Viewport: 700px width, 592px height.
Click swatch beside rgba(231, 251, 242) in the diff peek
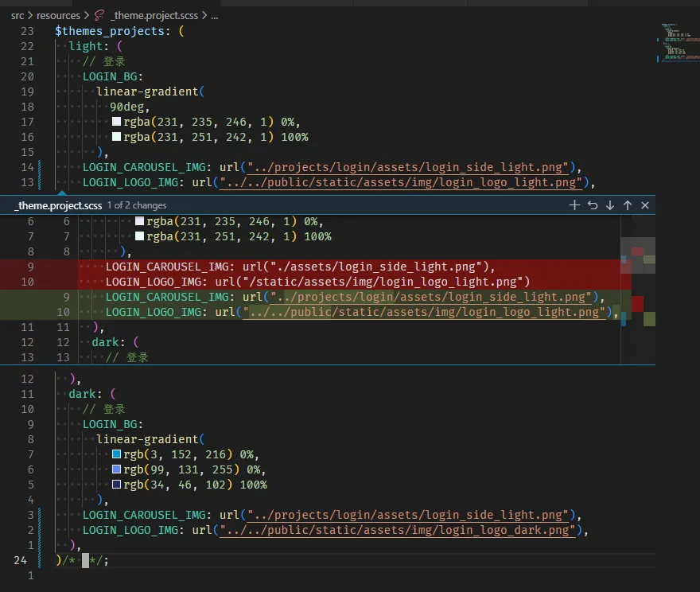click(139, 236)
